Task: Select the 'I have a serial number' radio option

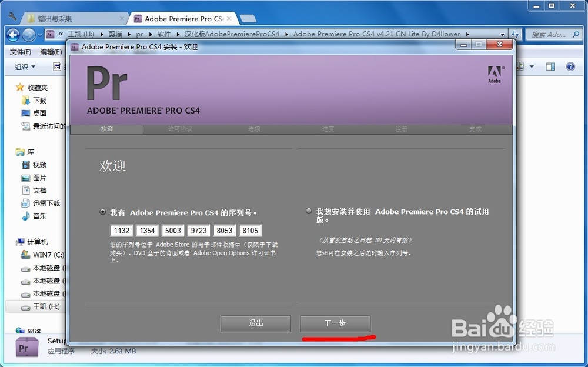Action: tap(103, 212)
